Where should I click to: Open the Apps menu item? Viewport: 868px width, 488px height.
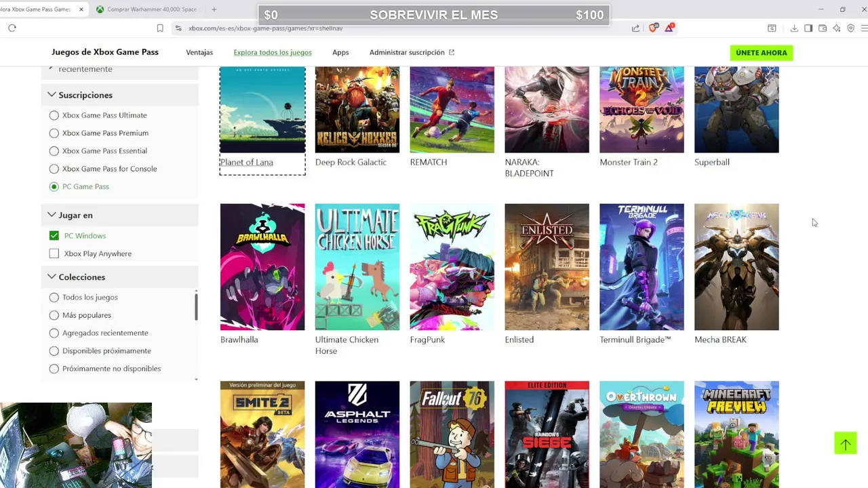click(x=340, y=52)
